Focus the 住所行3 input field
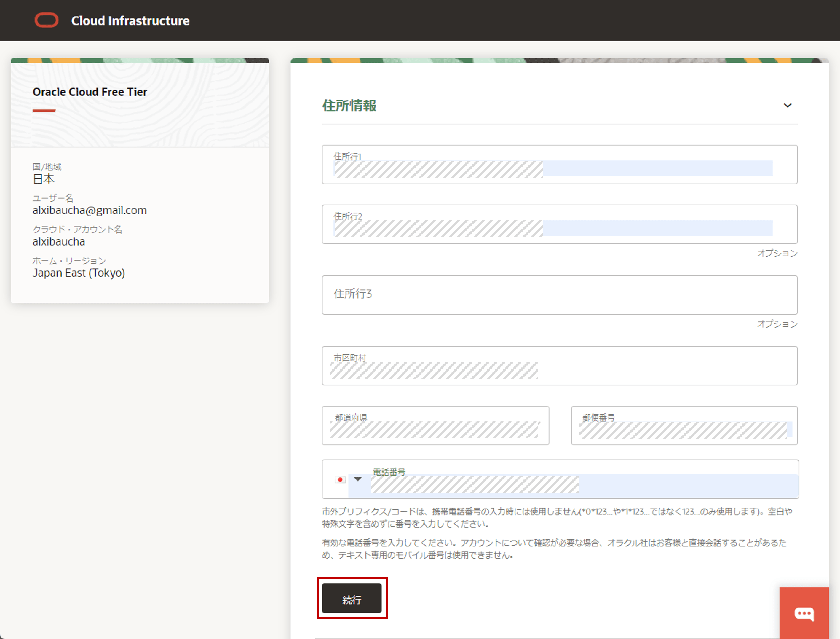Image resolution: width=840 pixels, height=639 pixels. 559,295
